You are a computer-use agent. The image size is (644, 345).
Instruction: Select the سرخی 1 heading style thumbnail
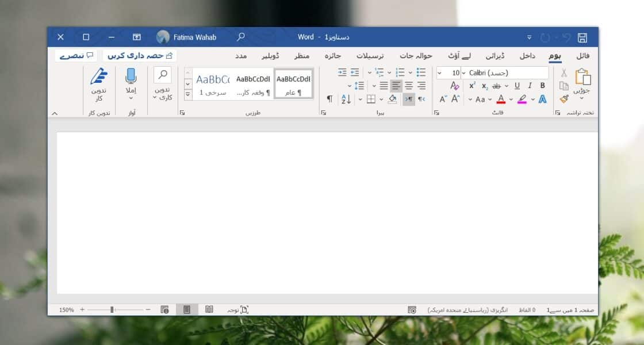tap(213, 84)
